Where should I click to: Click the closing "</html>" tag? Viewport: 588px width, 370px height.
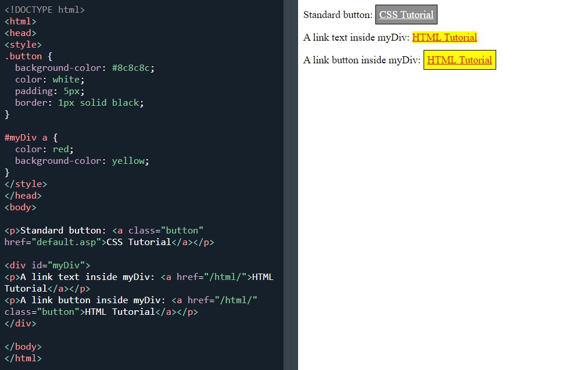[x=23, y=358]
